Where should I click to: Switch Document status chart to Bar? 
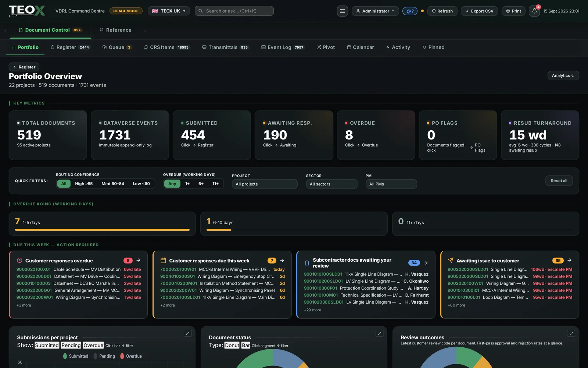tap(246, 345)
